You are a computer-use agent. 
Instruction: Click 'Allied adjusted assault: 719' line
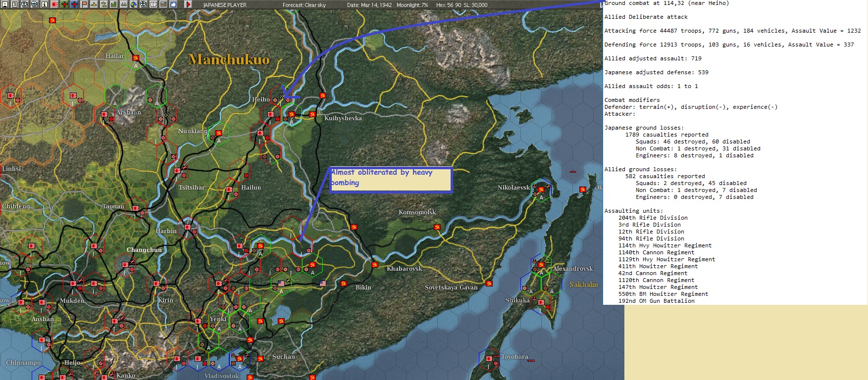[x=653, y=58]
